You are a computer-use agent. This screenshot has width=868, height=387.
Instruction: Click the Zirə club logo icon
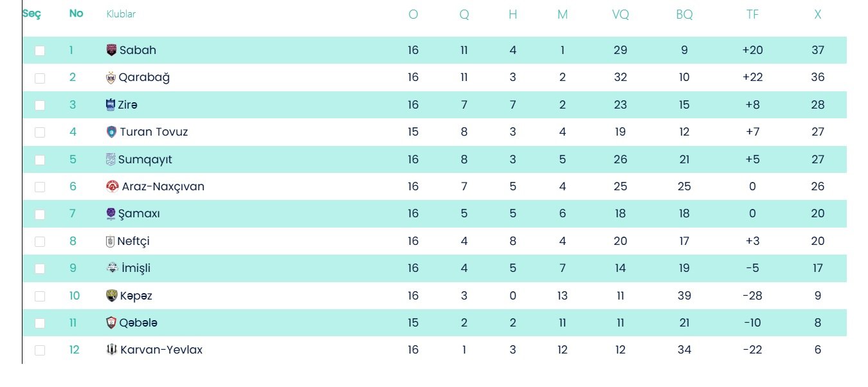click(111, 105)
